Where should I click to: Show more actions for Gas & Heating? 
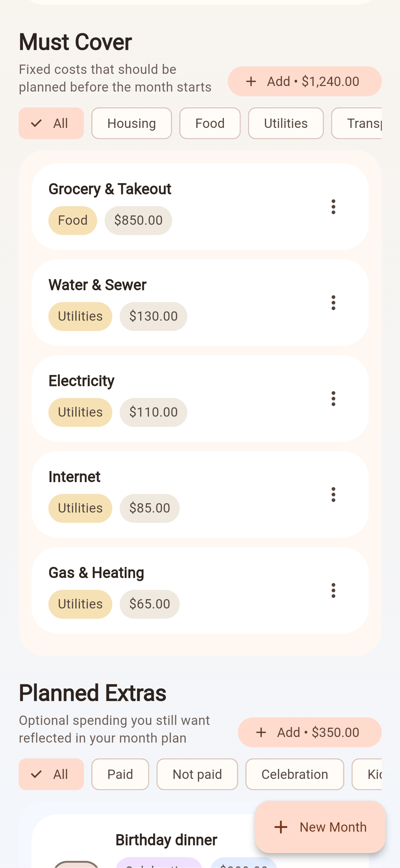click(333, 590)
